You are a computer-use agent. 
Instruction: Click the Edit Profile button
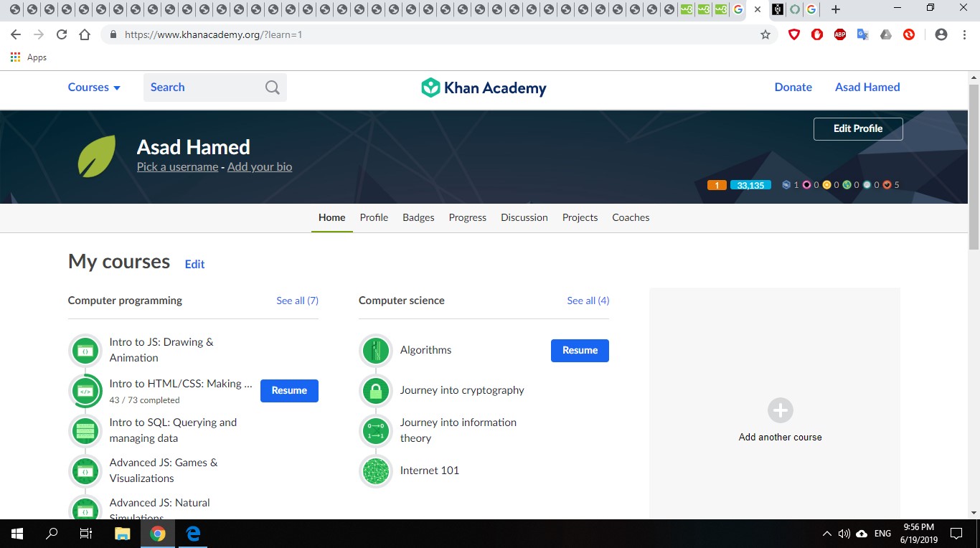(x=858, y=129)
